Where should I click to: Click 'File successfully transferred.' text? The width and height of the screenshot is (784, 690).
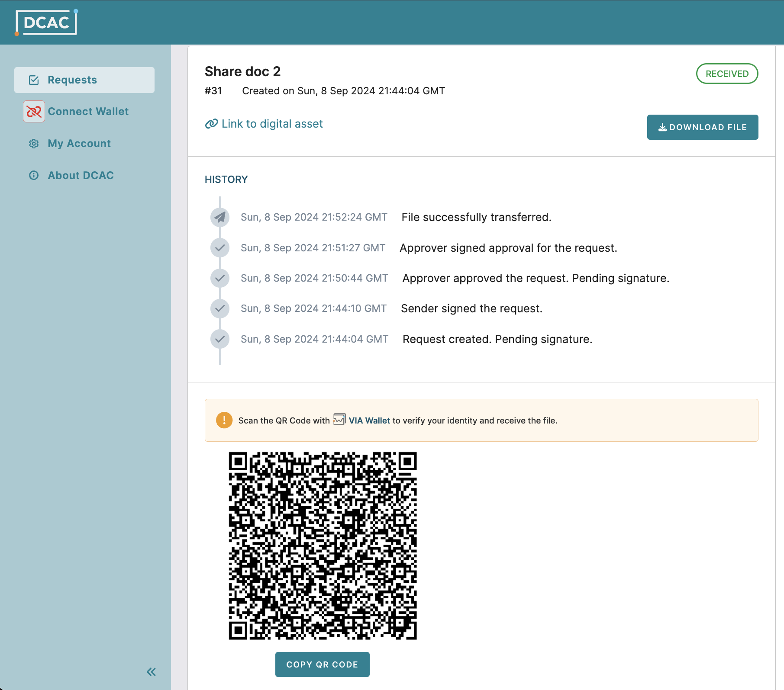pos(477,217)
